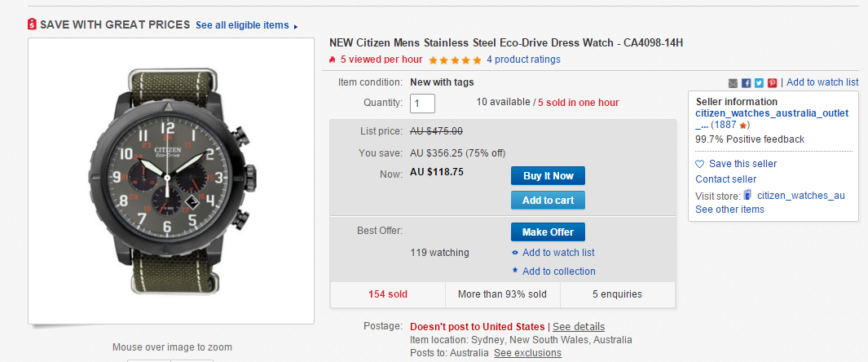Image resolution: width=868 pixels, height=362 pixels.
Task: Share listing on Facebook icon
Action: coord(747,83)
